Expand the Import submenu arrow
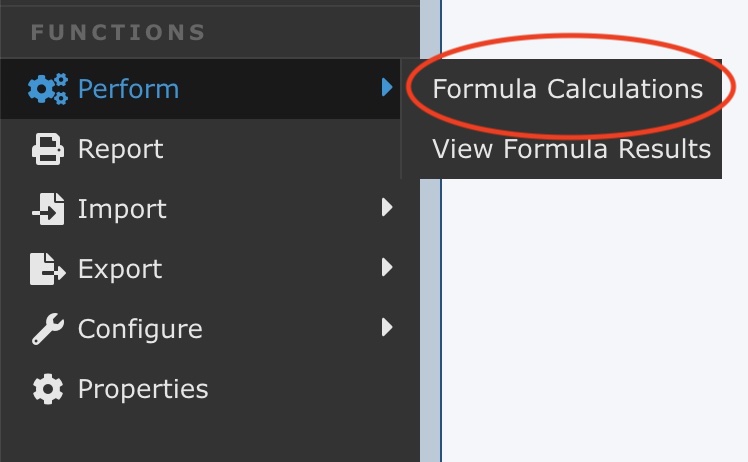The width and height of the screenshot is (748, 462). click(387, 209)
